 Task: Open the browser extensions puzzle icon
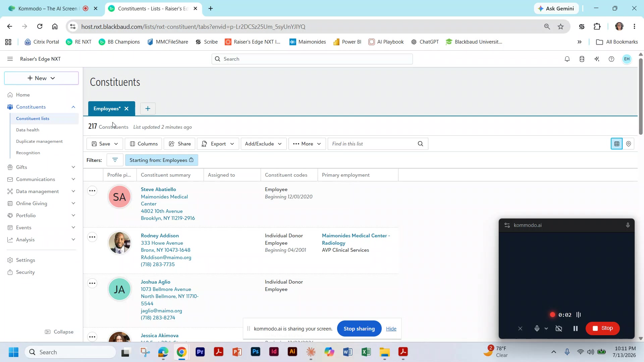pos(597,26)
